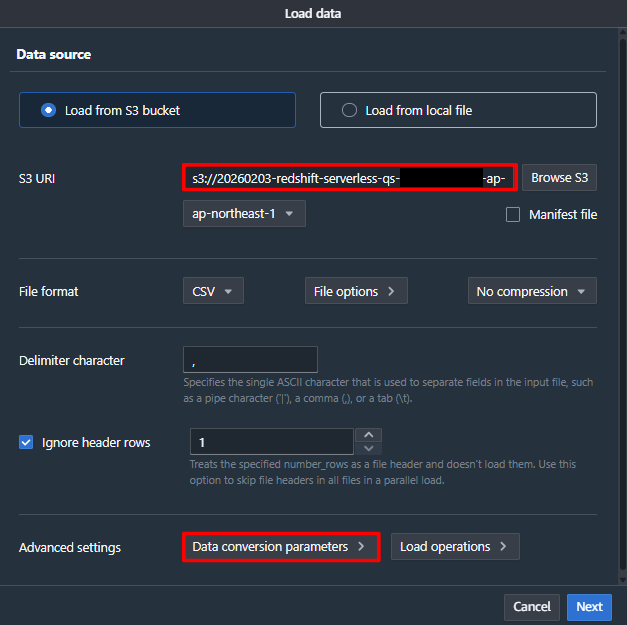627x625 pixels.
Task: Expand Data conversion parameters
Action: point(281,547)
